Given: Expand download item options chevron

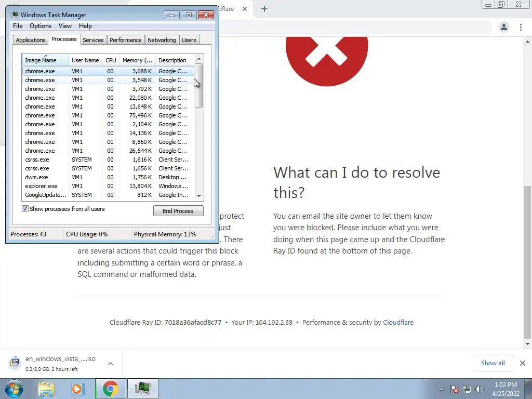Looking at the screenshot, I should point(110,363).
